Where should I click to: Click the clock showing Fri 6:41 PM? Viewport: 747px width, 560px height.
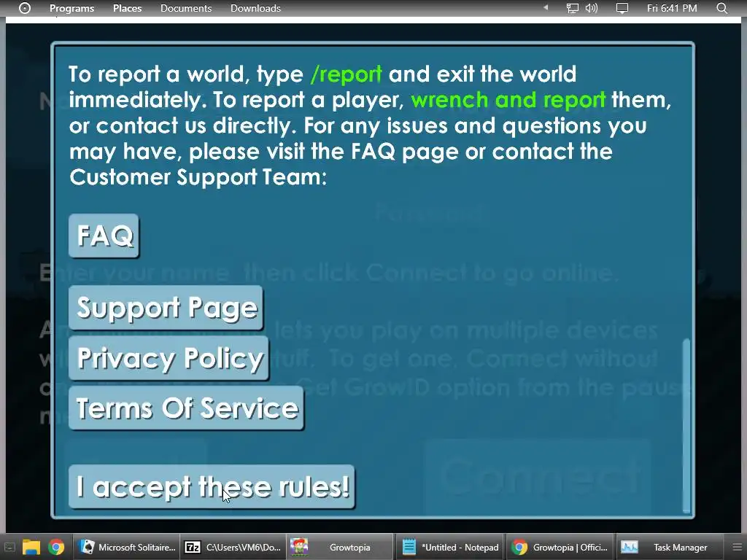pos(672,8)
